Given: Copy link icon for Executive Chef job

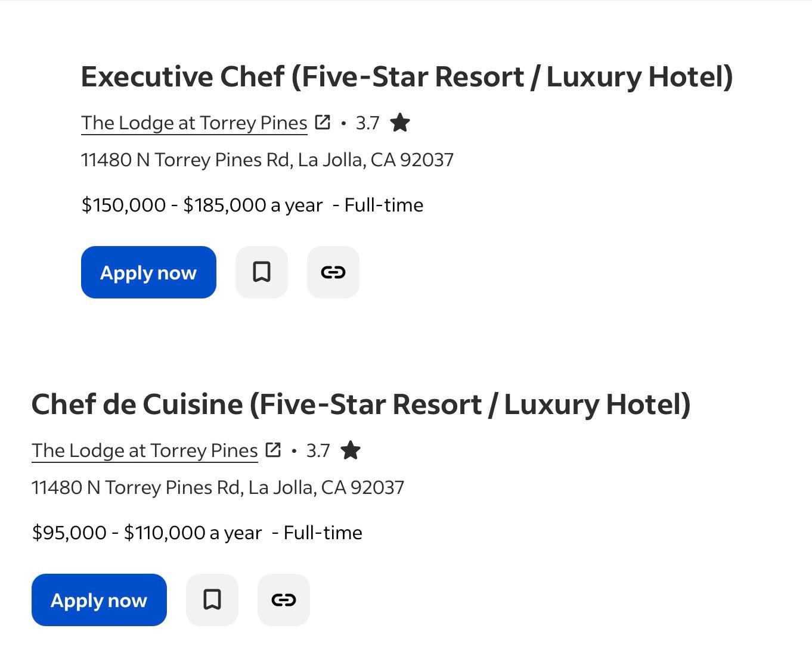Looking at the screenshot, I should 333,272.
